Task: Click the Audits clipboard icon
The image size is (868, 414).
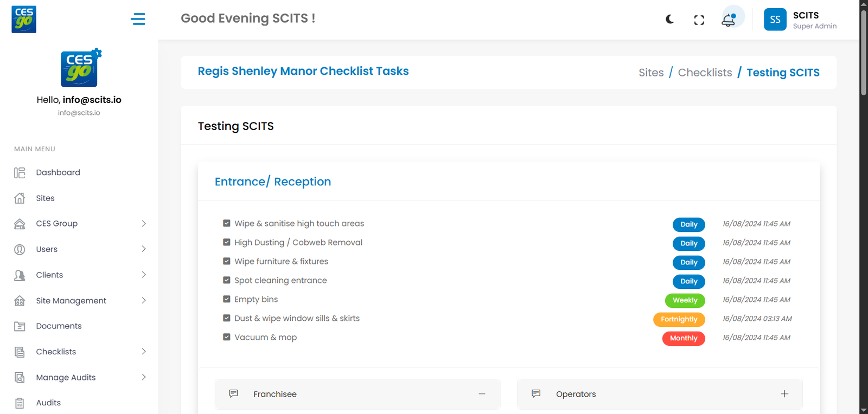Action: [20, 403]
